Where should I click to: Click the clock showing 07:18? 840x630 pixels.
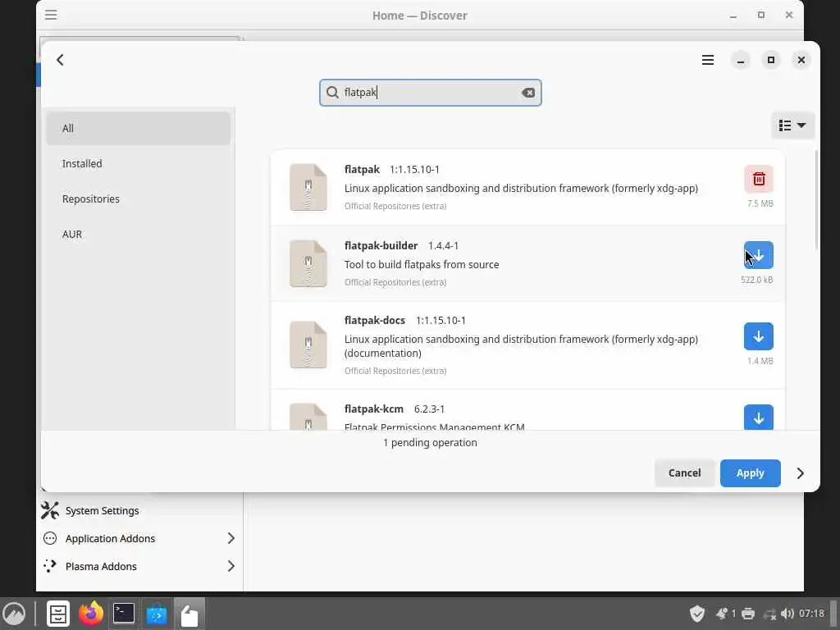811,614
